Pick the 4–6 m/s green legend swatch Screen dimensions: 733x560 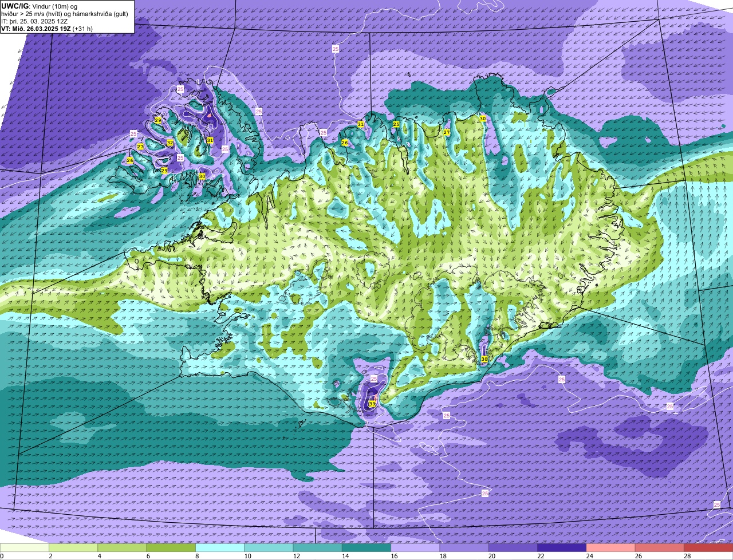click(x=122, y=548)
